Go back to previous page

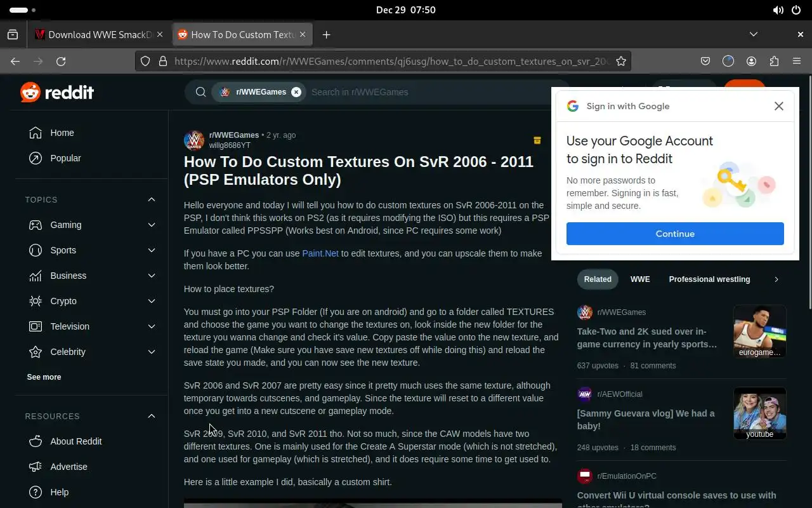15,61
